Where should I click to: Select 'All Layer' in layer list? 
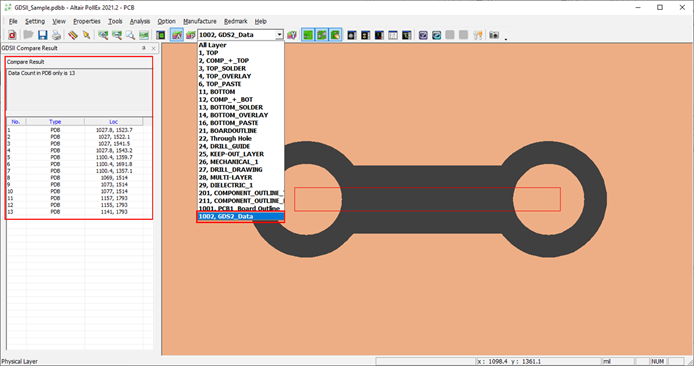click(x=241, y=45)
